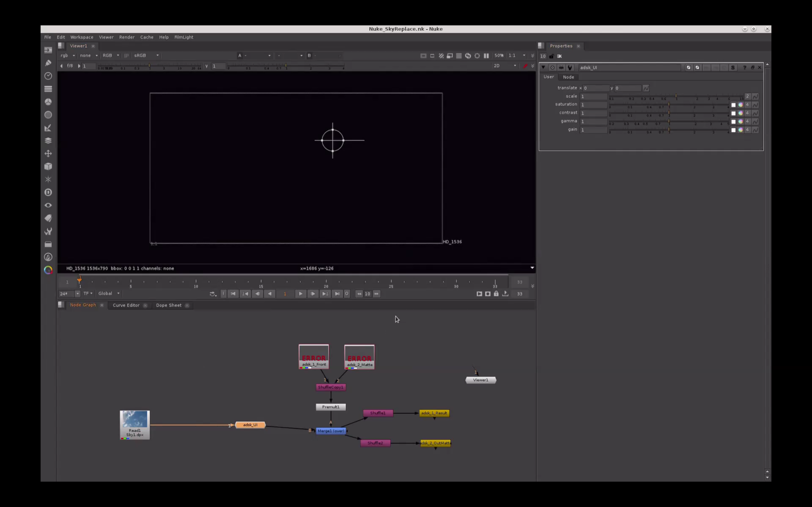Open the Render menu

(127, 37)
